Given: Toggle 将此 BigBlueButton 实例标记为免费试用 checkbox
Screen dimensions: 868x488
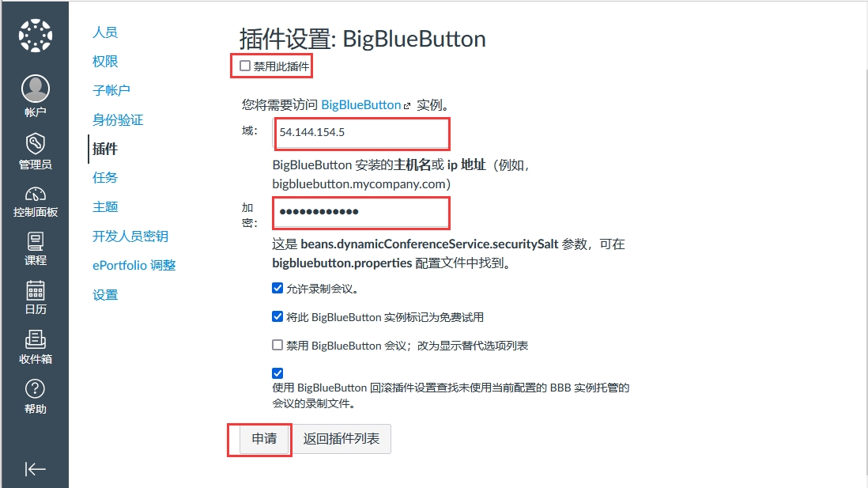Looking at the screenshot, I should coord(278,317).
